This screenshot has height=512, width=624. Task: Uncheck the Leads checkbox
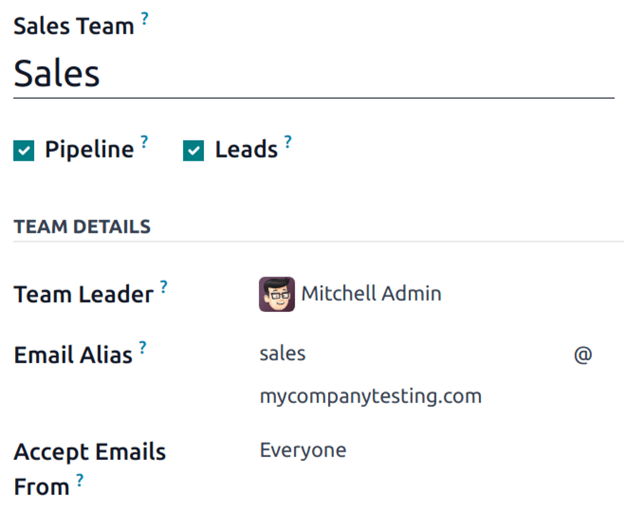pos(194,151)
